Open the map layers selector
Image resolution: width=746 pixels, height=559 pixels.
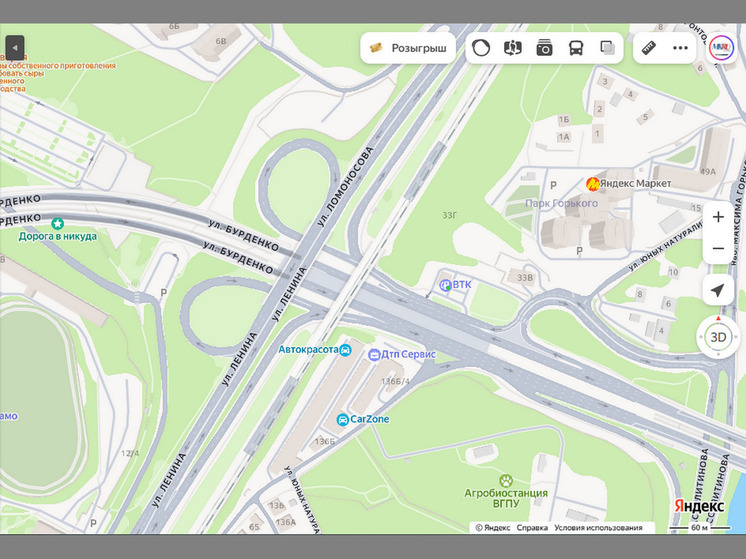pyautogui.click(x=607, y=48)
